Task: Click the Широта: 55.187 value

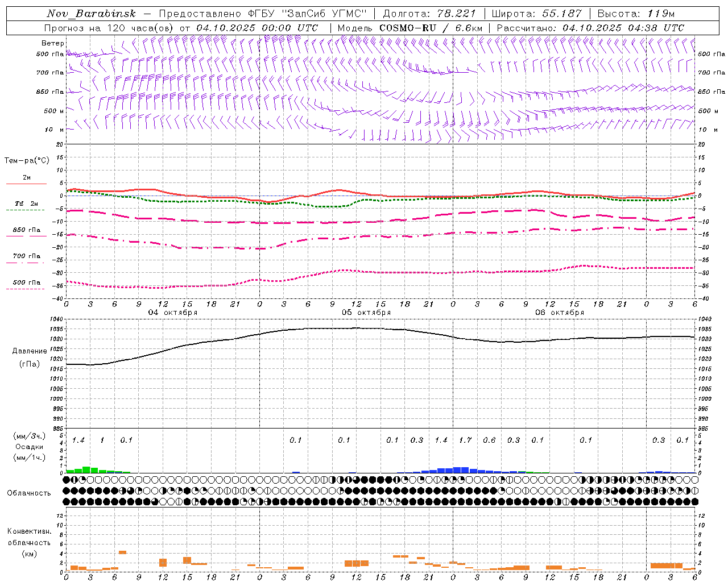Action: (537, 14)
